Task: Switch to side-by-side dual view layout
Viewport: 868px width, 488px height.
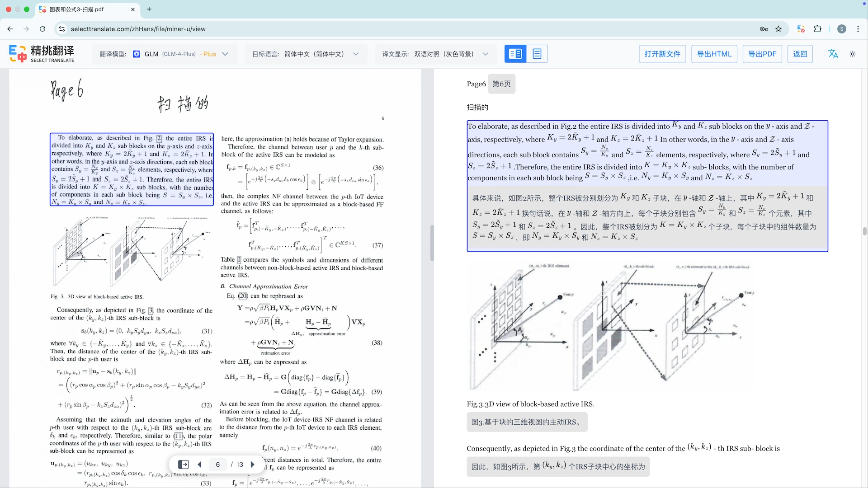Action: click(x=515, y=54)
